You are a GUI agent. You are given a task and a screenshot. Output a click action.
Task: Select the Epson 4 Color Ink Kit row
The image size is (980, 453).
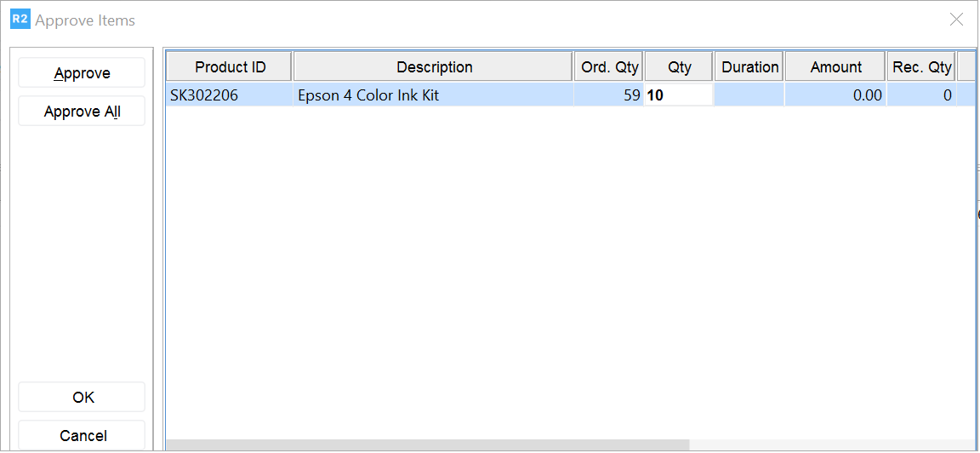tap(434, 95)
